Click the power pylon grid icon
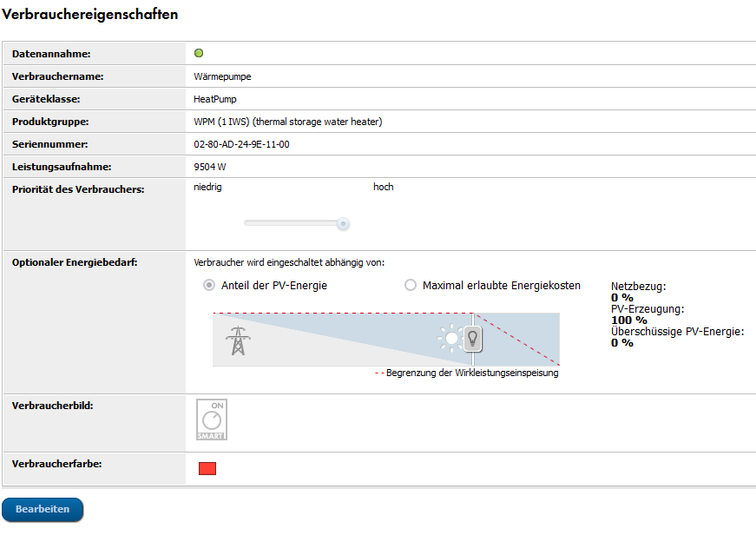The image size is (756, 555). tap(236, 340)
